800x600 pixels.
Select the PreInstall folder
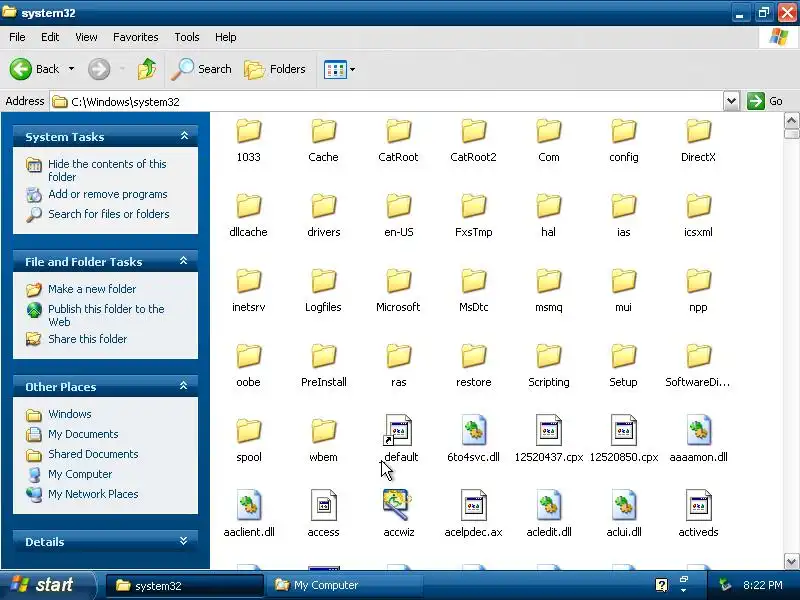click(x=323, y=366)
